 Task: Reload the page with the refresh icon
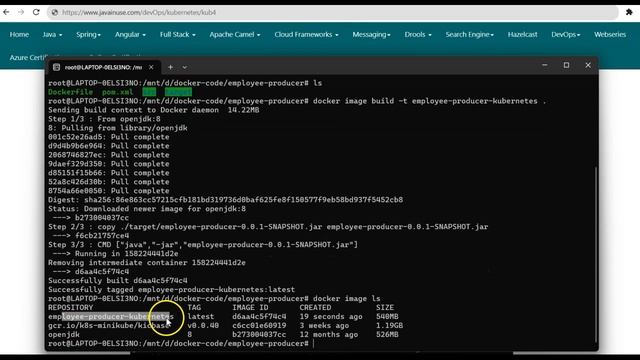(36, 12)
